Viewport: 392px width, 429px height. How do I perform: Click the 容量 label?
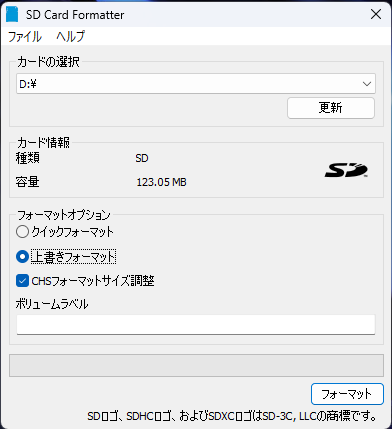[27, 182]
